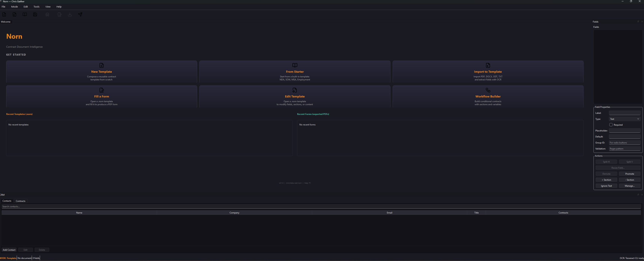Click the Add Contact button
The width and height of the screenshot is (644, 261).
[9, 250]
